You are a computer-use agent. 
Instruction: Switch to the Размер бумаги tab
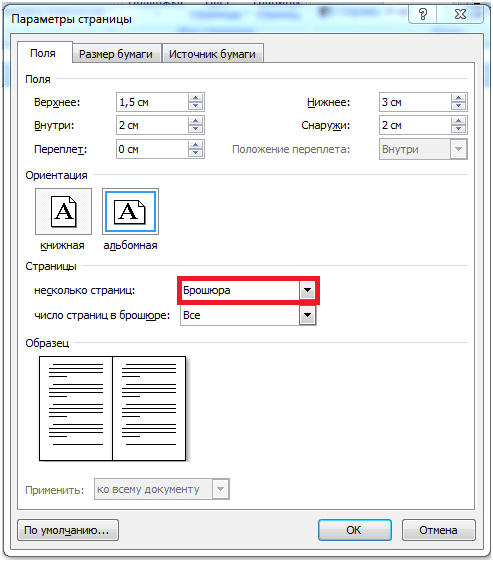pyautogui.click(x=116, y=54)
